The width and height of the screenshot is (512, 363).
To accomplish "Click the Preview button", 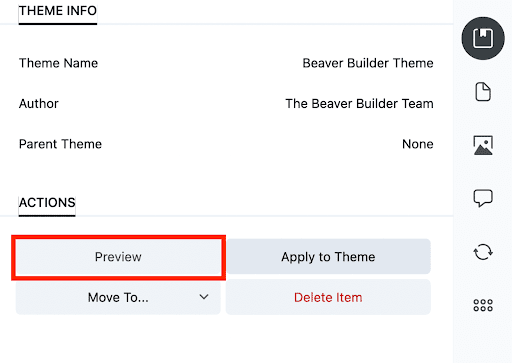I will (118, 257).
